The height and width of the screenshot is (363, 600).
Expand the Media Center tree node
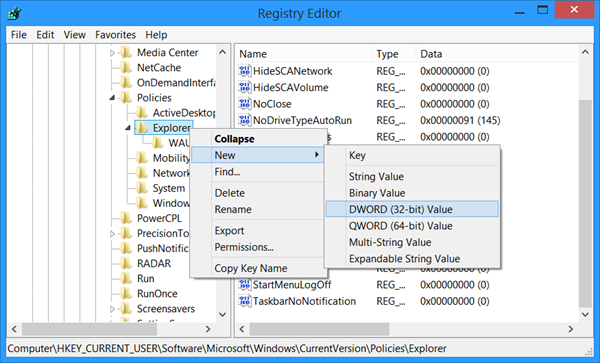112,53
